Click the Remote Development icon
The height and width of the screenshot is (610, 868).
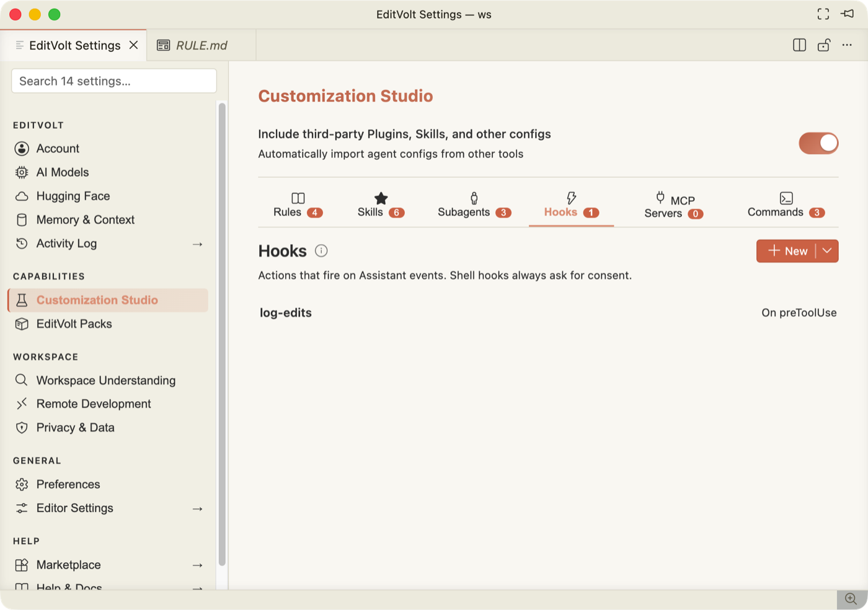(x=22, y=404)
